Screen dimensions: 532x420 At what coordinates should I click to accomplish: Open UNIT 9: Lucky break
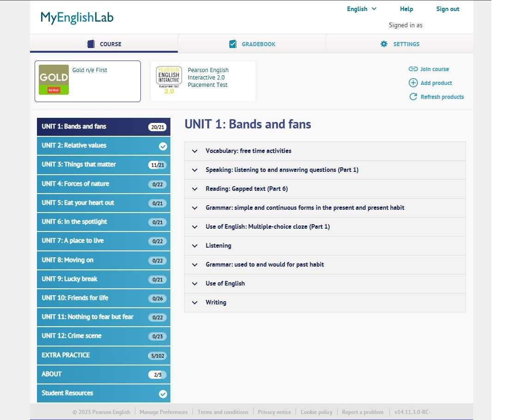coord(103,280)
